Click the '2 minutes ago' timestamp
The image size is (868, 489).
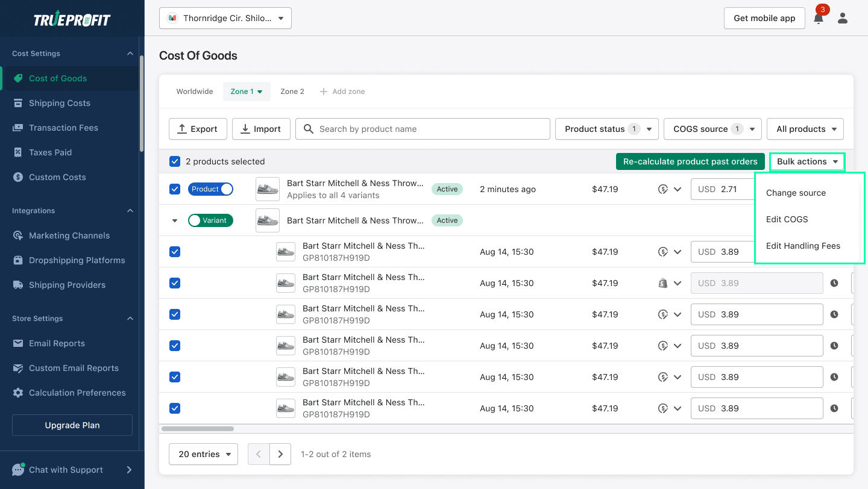pos(508,189)
